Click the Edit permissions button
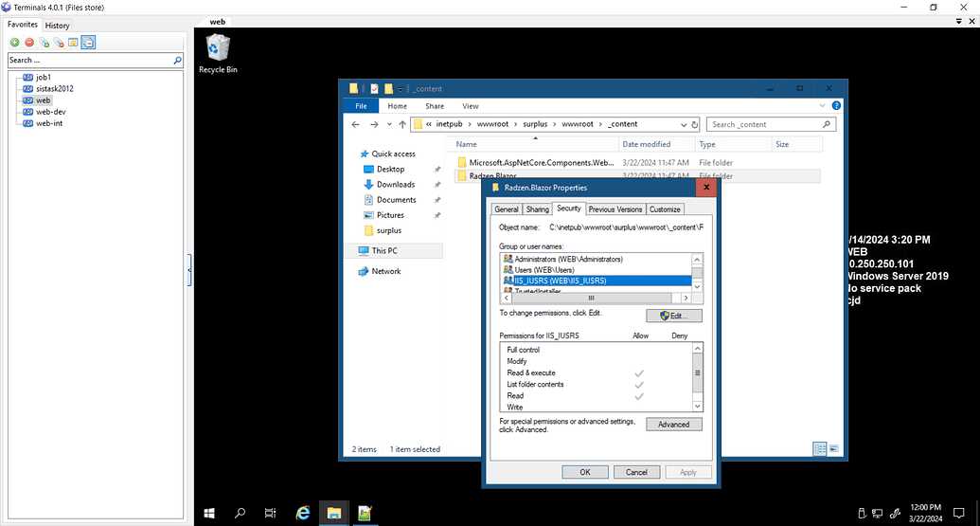Viewport: 980px width, 526px height. (x=674, y=316)
